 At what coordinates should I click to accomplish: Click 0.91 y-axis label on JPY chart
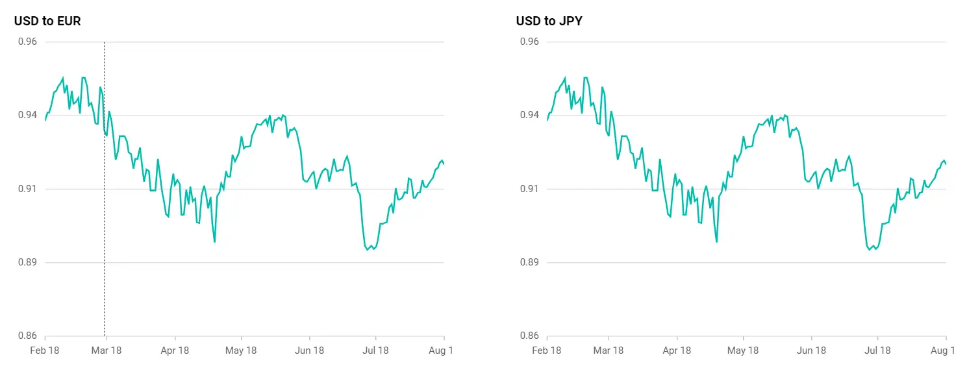click(530, 189)
